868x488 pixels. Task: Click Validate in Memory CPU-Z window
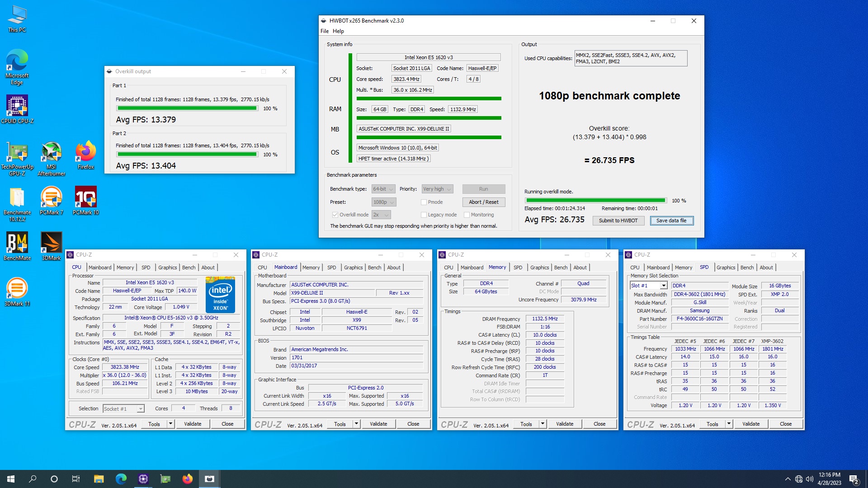click(565, 424)
